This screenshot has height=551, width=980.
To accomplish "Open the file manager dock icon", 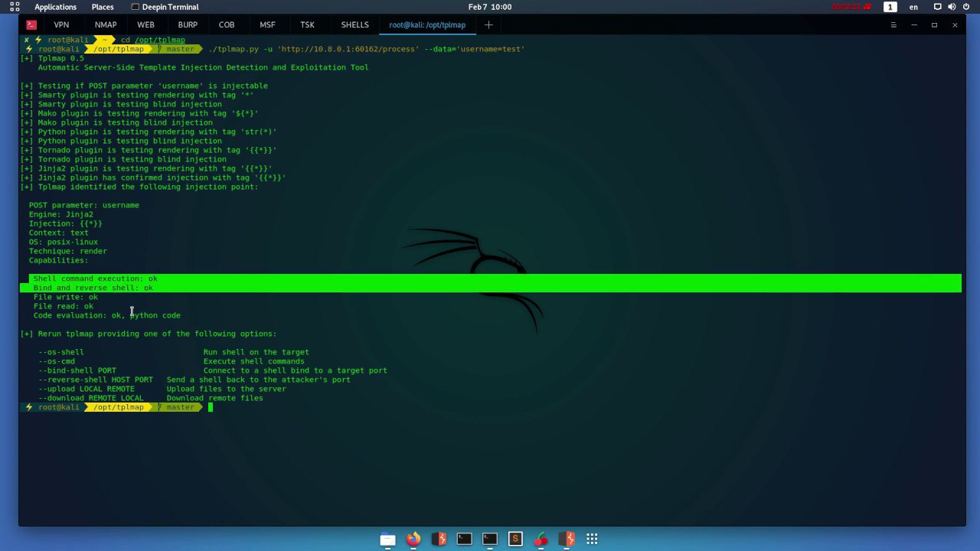I will 387,539.
